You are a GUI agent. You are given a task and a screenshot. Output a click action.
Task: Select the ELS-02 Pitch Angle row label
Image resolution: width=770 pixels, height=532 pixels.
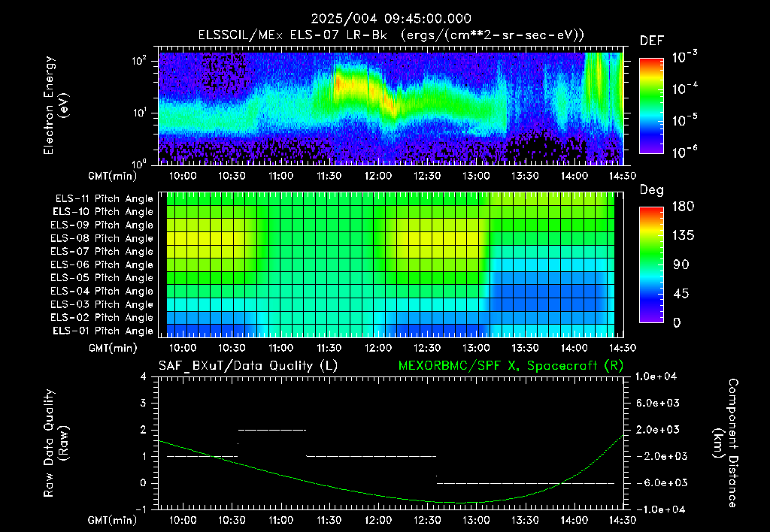(102, 318)
